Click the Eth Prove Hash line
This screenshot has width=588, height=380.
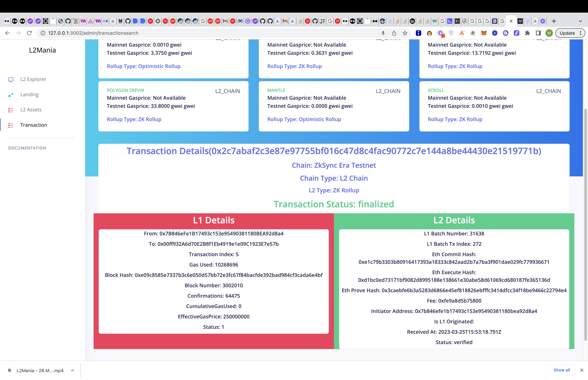pos(454,290)
